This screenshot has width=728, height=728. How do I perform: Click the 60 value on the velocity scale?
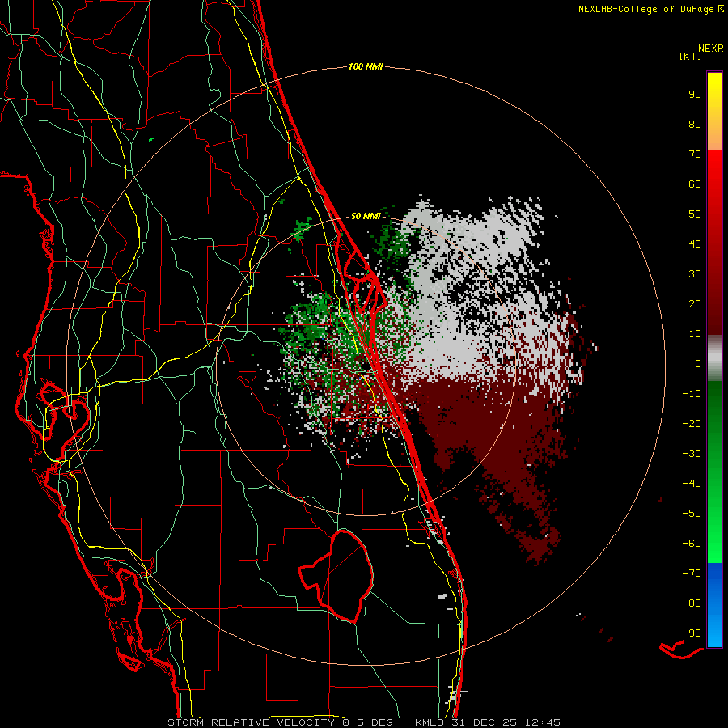(695, 184)
